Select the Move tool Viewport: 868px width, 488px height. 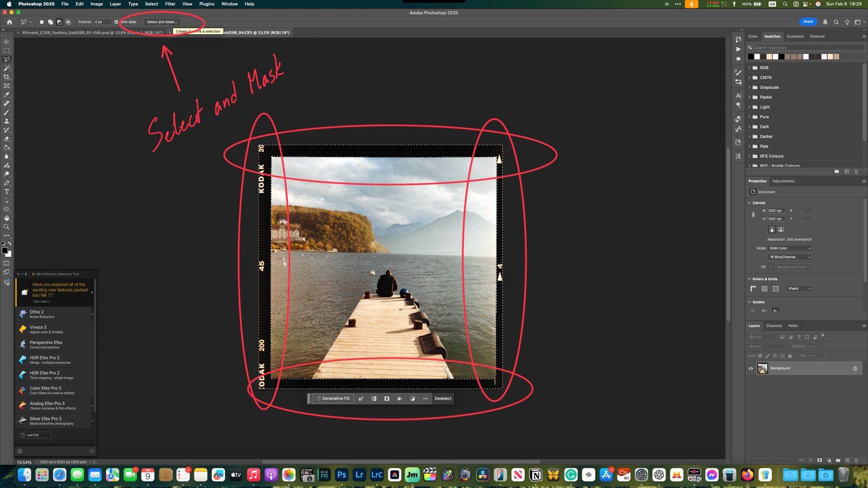click(x=6, y=42)
